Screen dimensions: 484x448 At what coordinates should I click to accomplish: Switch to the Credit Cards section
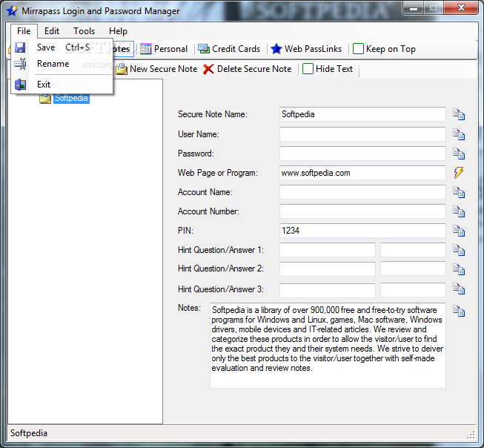click(x=229, y=49)
